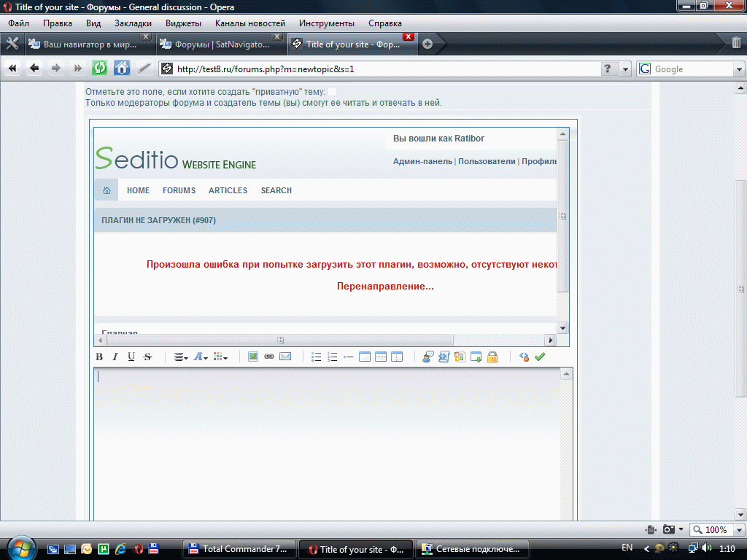Insert a hyperlink with the chain icon
The height and width of the screenshot is (560, 747).
pyautogui.click(x=269, y=357)
